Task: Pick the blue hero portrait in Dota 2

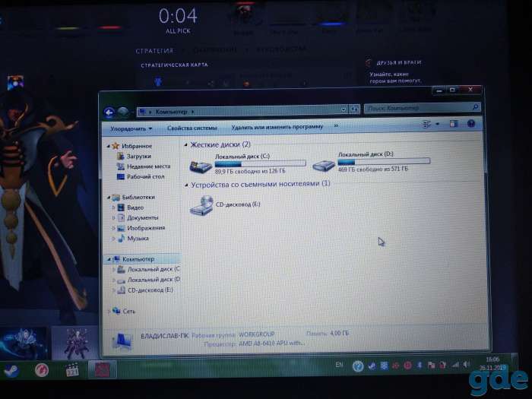Action: coord(24,343)
